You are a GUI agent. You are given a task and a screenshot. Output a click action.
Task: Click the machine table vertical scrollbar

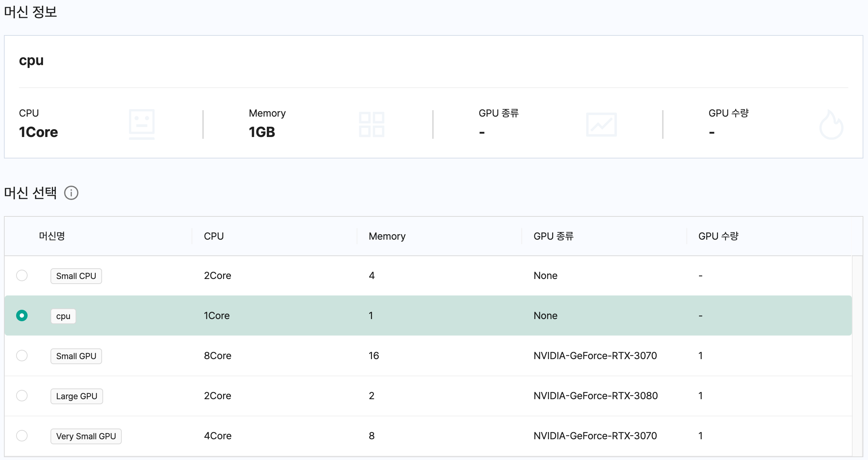tap(857, 356)
